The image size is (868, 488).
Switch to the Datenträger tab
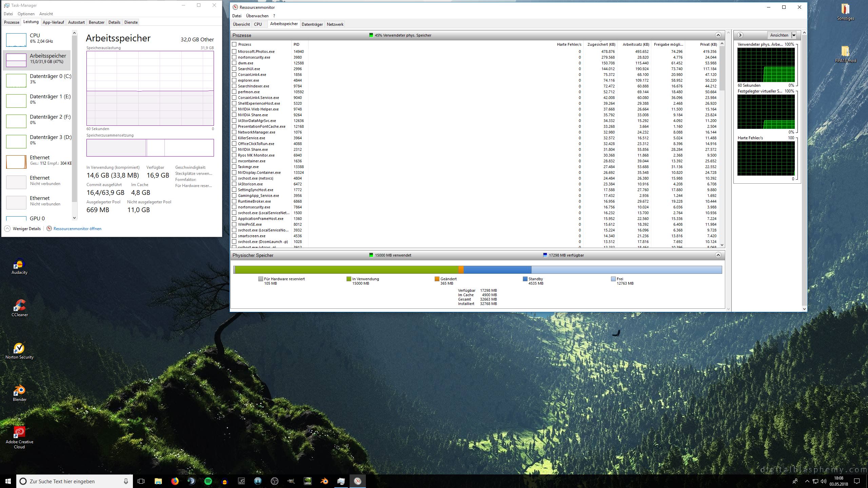pos(312,24)
